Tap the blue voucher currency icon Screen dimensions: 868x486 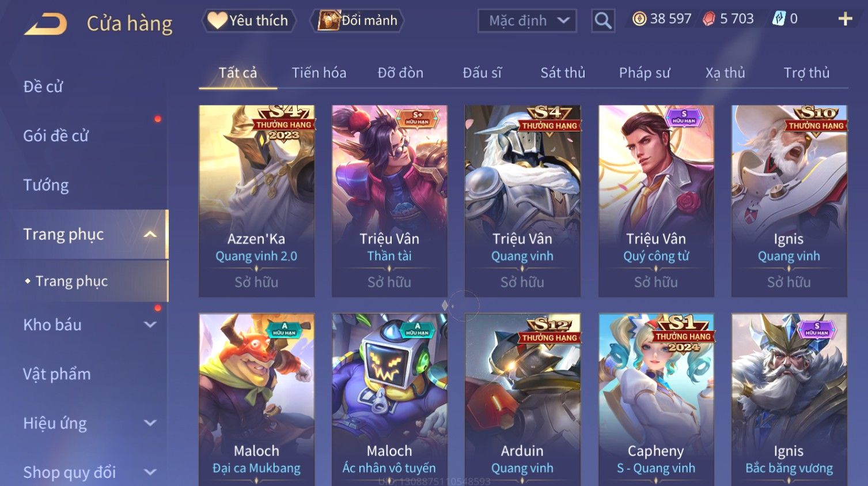pyautogui.click(x=778, y=19)
